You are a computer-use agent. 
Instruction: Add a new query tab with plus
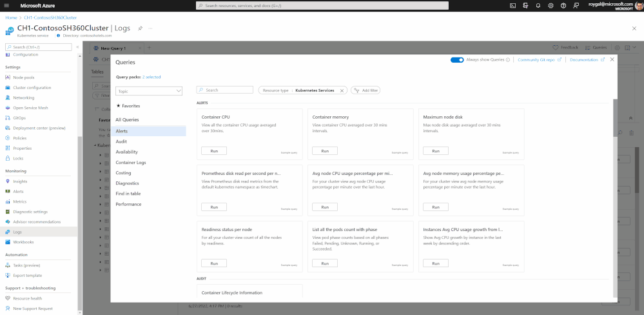point(149,48)
